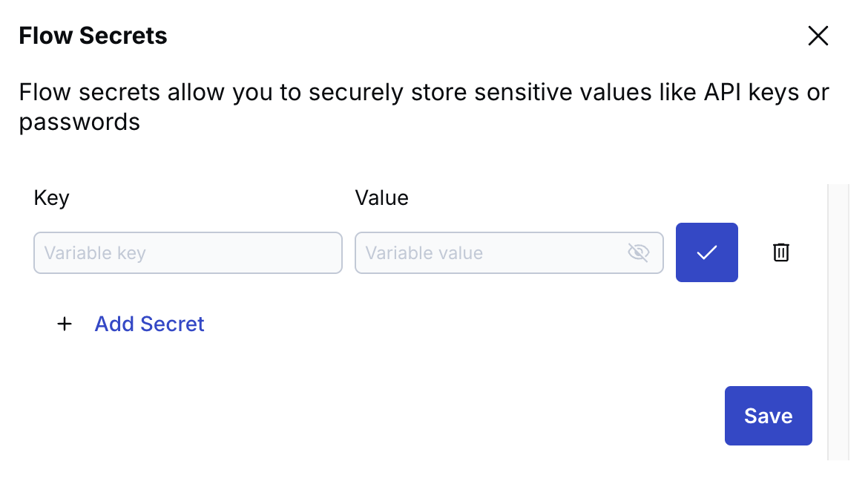The height and width of the screenshot is (493, 868).
Task: Open the delete action with the trash can icon
Action: (x=781, y=252)
